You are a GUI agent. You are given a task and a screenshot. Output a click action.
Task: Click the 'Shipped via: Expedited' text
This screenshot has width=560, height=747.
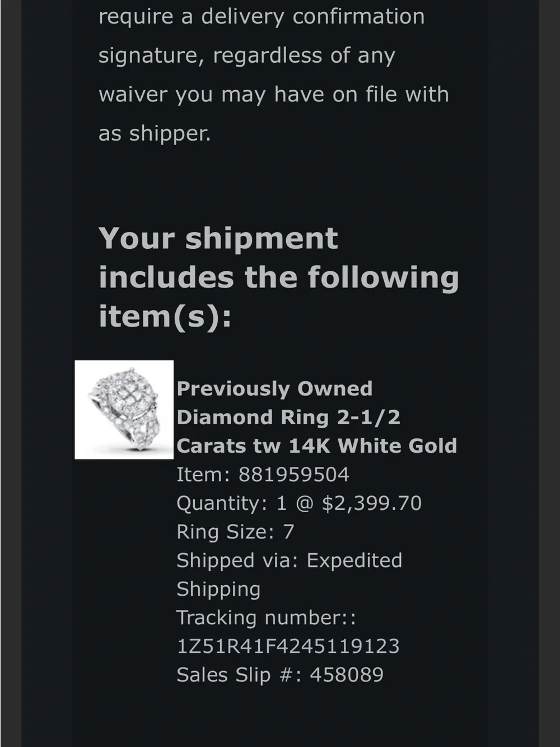[x=290, y=560]
